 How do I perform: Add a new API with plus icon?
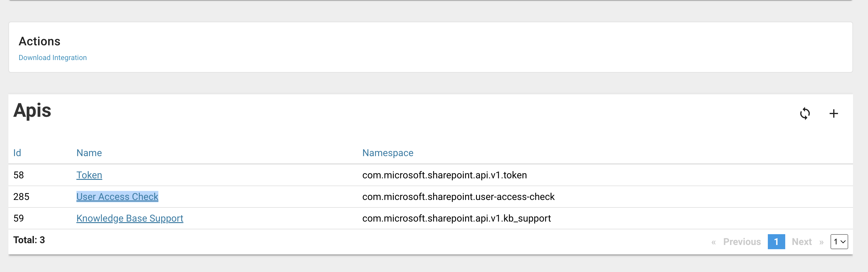click(x=834, y=113)
